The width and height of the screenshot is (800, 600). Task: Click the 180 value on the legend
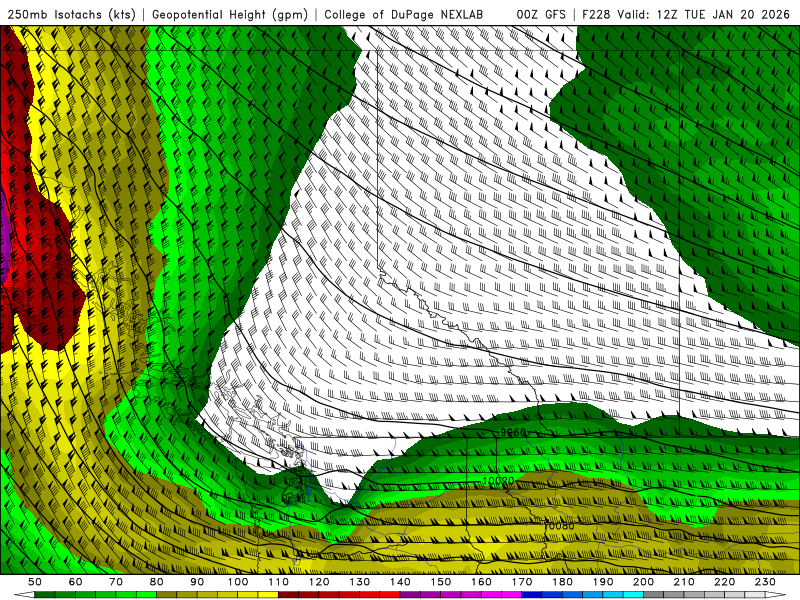tap(562, 582)
